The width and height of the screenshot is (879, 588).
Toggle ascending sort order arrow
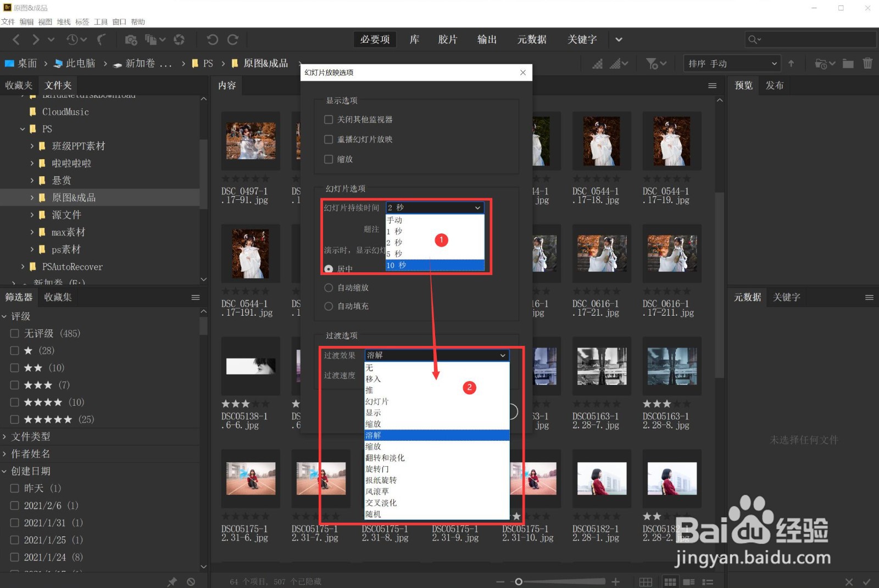791,64
